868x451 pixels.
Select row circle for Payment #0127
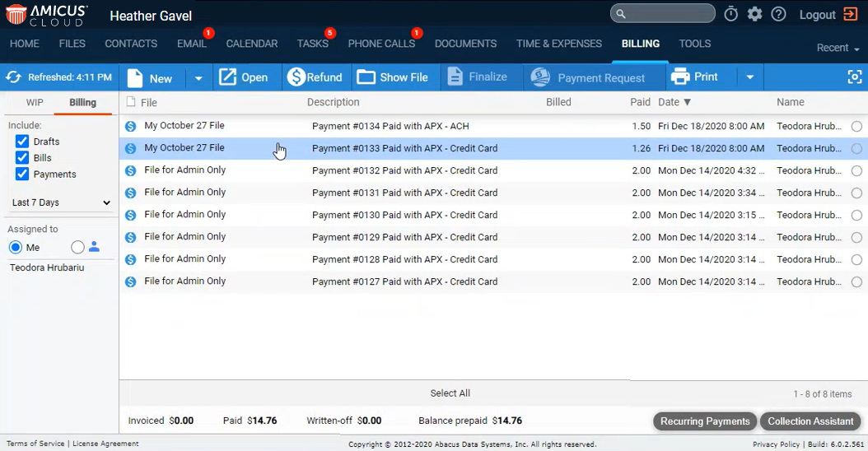(x=856, y=281)
